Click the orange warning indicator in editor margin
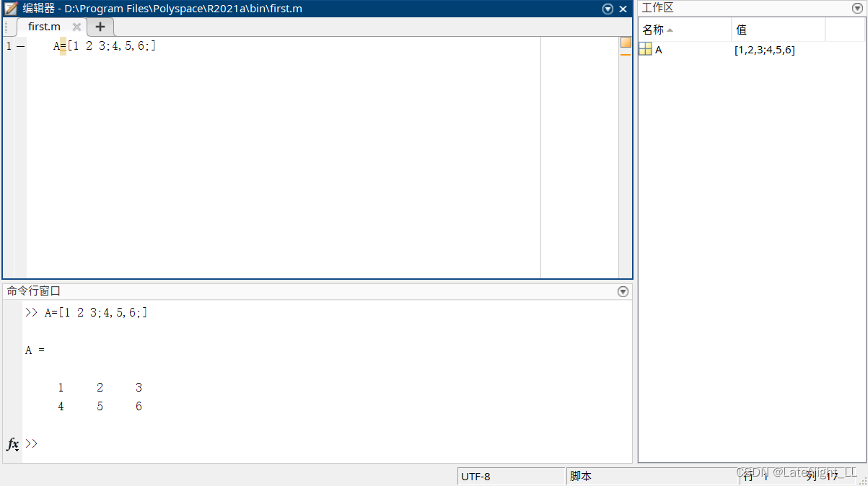The height and width of the screenshot is (486, 868). point(626,42)
